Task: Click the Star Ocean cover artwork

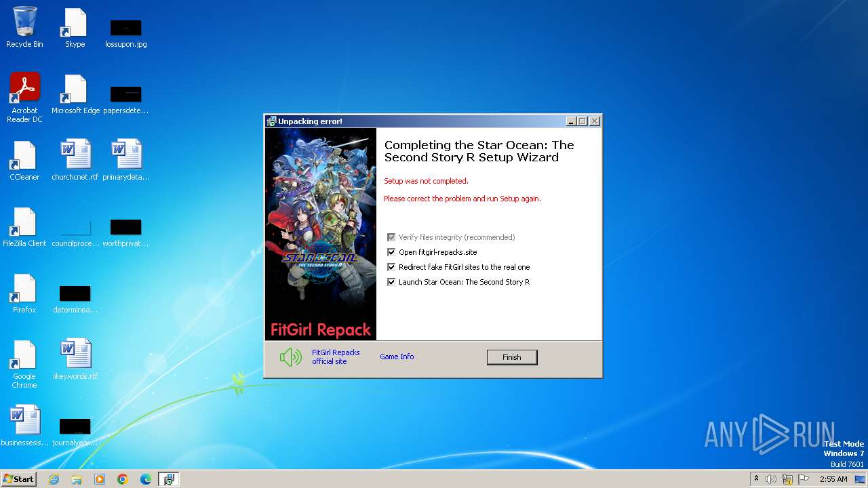Action: [x=320, y=234]
